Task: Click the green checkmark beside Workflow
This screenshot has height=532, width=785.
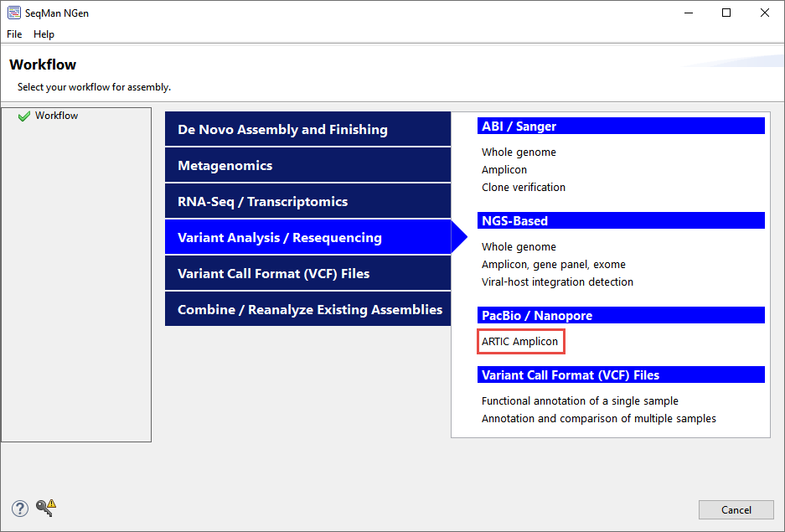Action: coord(22,115)
